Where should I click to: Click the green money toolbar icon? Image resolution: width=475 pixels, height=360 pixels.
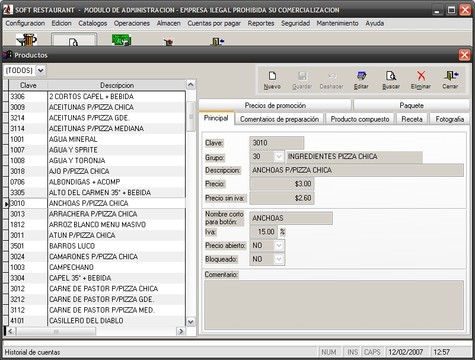click(x=121, y=40)
